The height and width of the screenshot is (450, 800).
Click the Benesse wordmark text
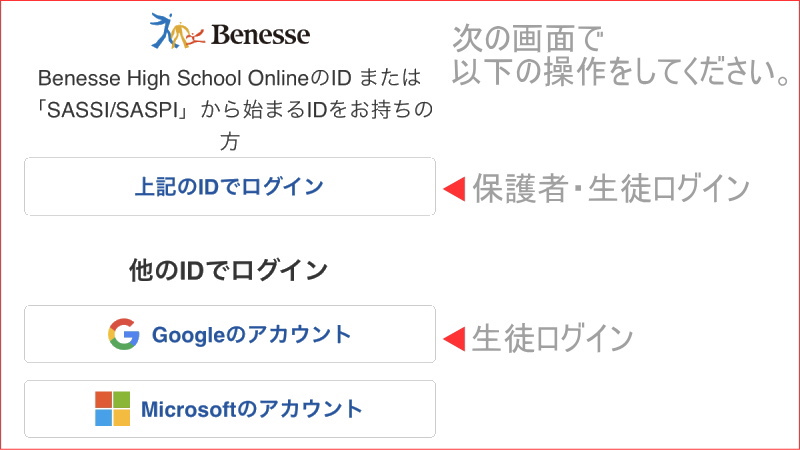pos(260,35)
